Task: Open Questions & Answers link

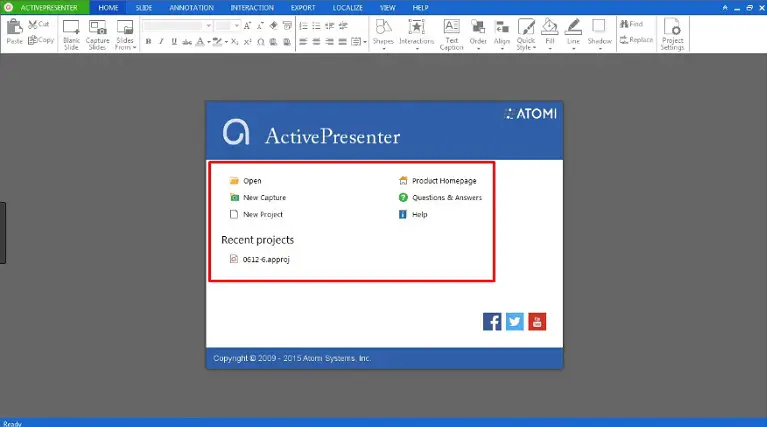Action: coord(440,198)
